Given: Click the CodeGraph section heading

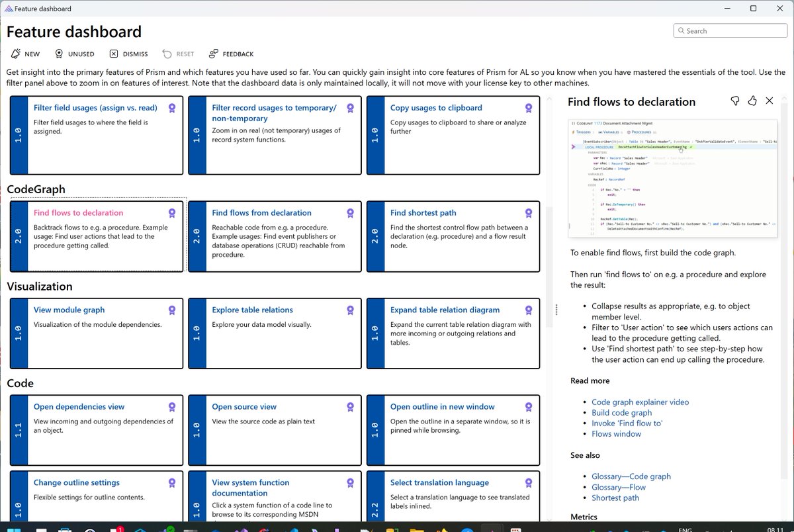Looking at the screenshot, I should click(x=36, y=189).
